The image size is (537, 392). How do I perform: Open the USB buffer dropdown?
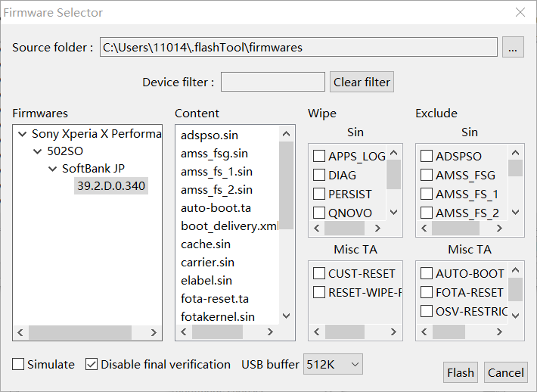(x=333, y=364)
